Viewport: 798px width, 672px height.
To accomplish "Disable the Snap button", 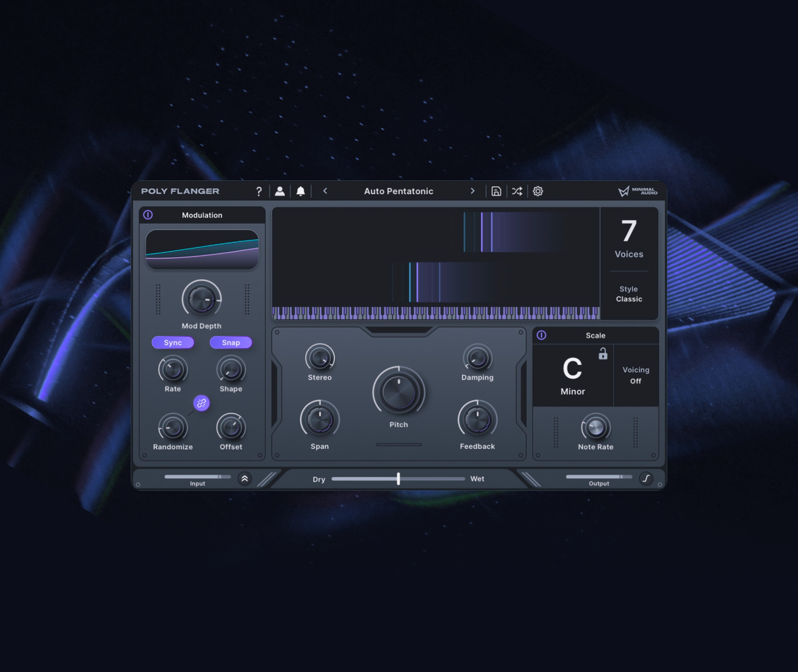I will pos(231,342).
